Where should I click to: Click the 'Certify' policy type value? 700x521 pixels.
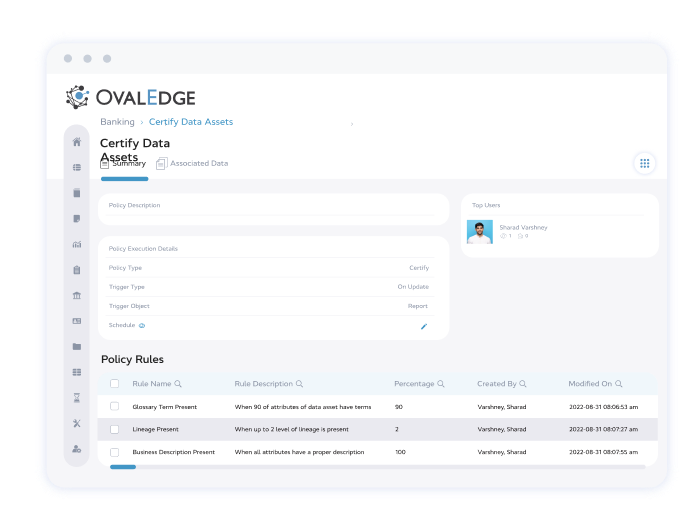419,268
